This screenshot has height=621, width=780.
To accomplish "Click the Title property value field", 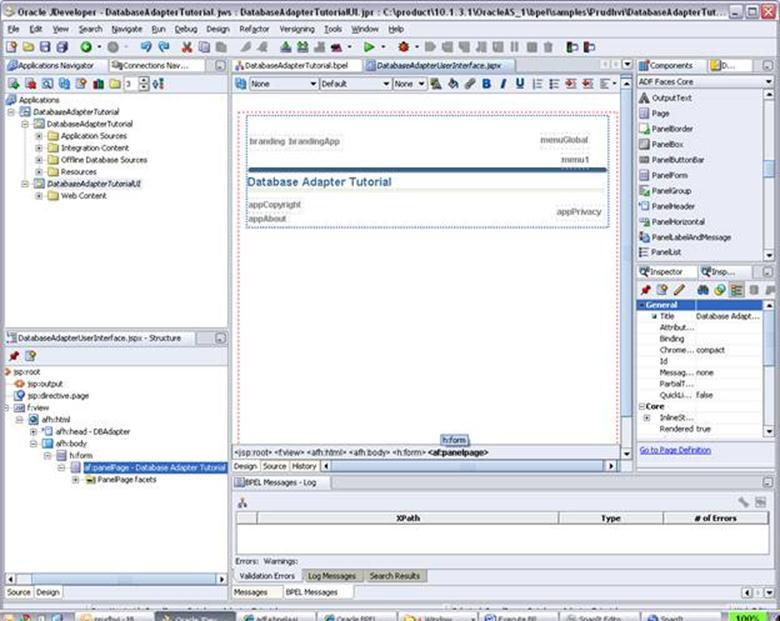I will pos(728,316).
